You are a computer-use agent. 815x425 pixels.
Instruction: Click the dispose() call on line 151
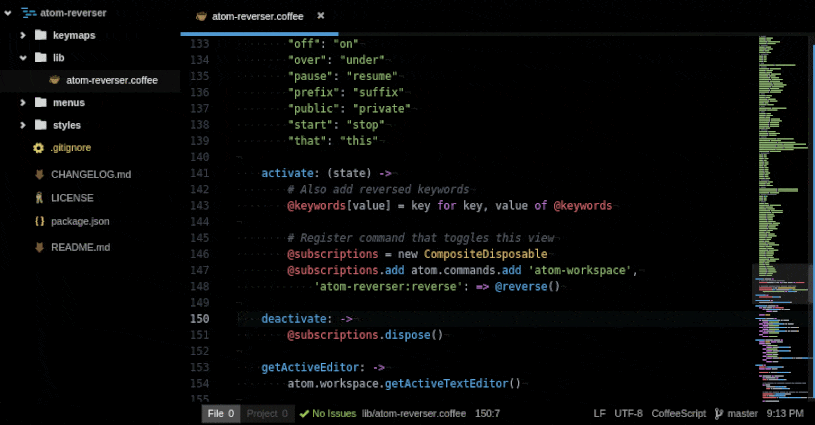coord(414,335)
